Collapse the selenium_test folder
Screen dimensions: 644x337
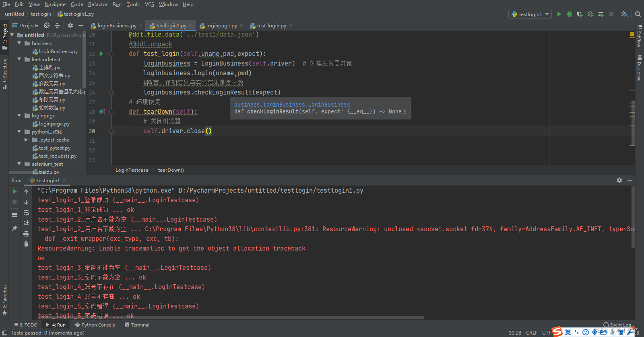(x=19, y=164)
